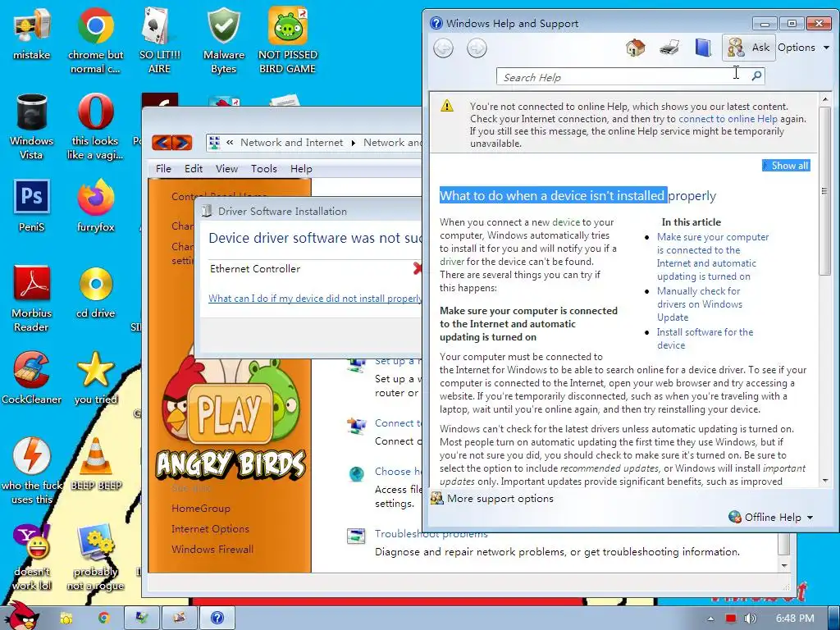Open HomeGroup in sidebar
The height and width of the screenshot is (630, 840).
coord(201,509)
